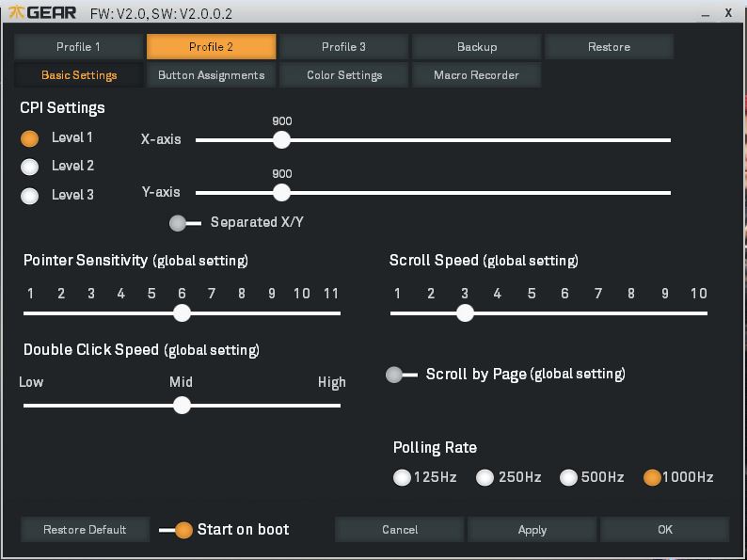Click the X-axis CPI slider handle
This screenshot has height=560, width=747.
[281, 140]
